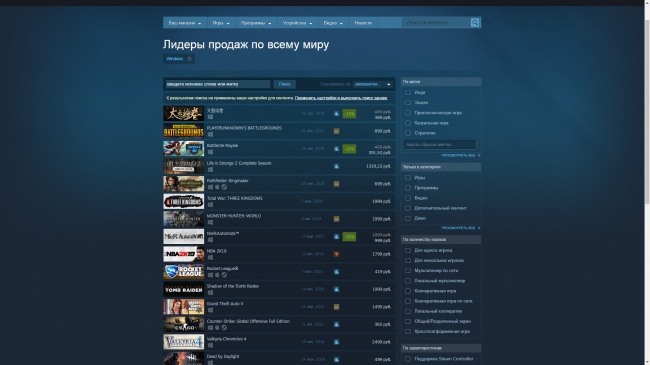Click negative review icon for NBA 2K19

point(336,254)
